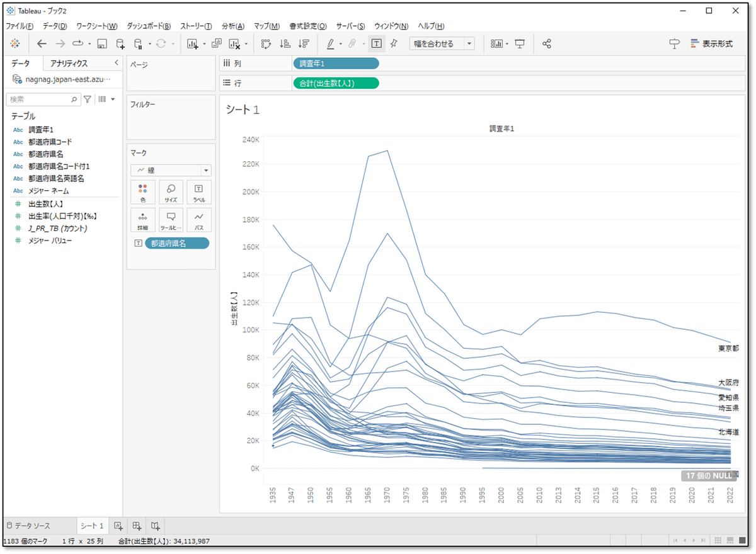
Task: Click the 調査年1 pill on columns shelf
Action: tap(336, 64)
